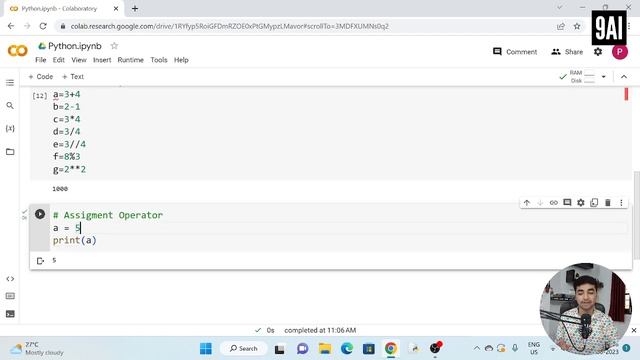Open File Explorer from the taskbar

coord(325,349)
